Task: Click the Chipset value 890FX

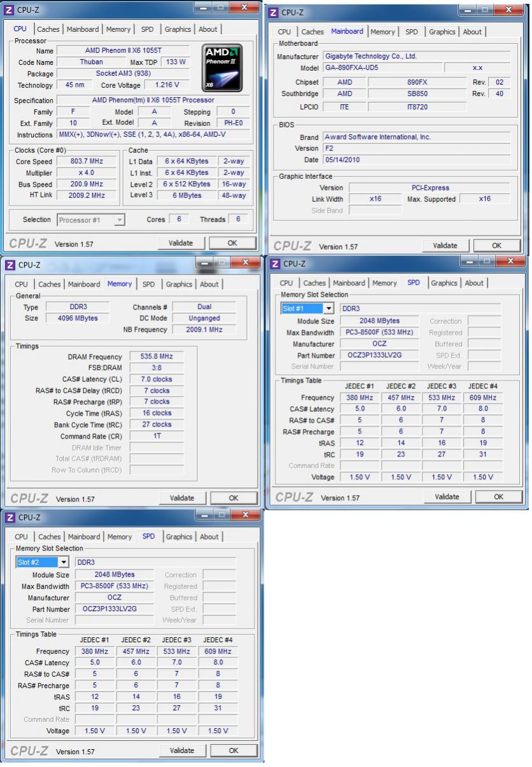Action: 417,83
